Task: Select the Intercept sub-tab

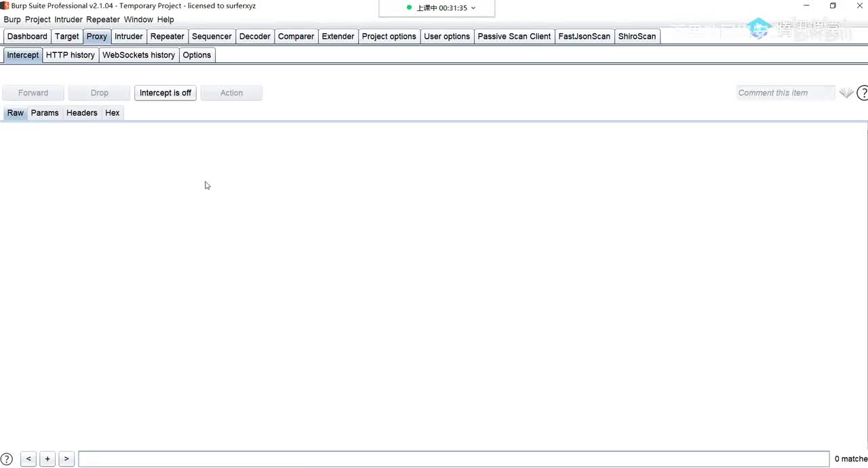Action: coord(23,55)
